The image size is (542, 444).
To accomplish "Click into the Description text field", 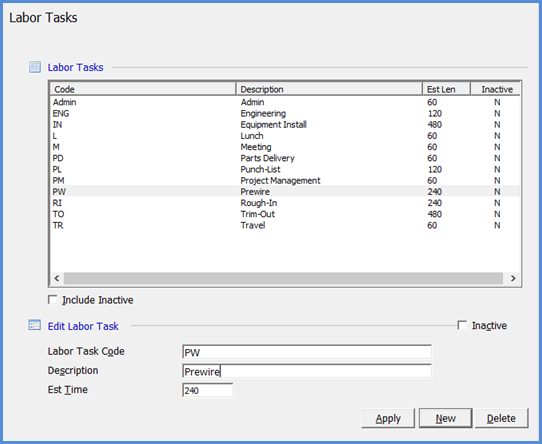I will 307,371.
